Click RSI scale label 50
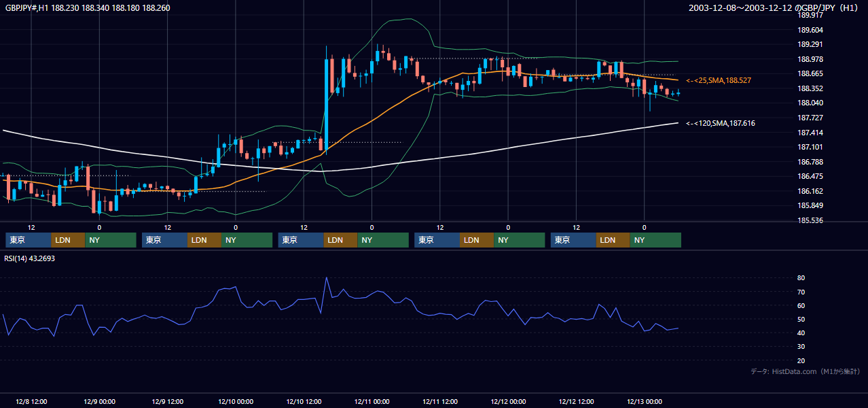 801,319
